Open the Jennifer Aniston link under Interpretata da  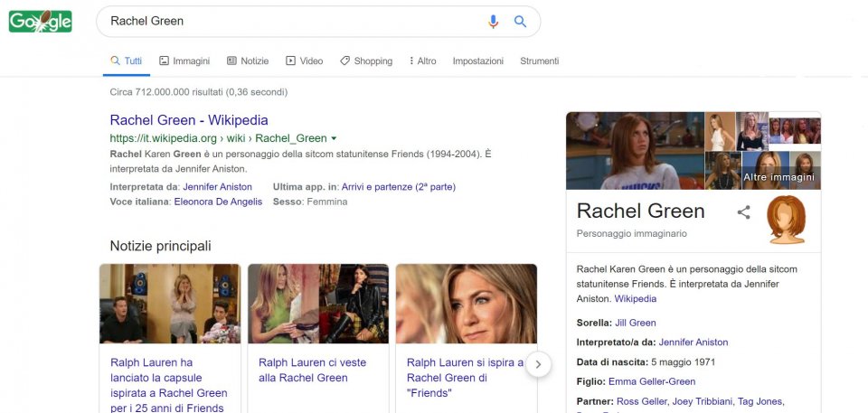pyautogui.click(x=218, y=187)
